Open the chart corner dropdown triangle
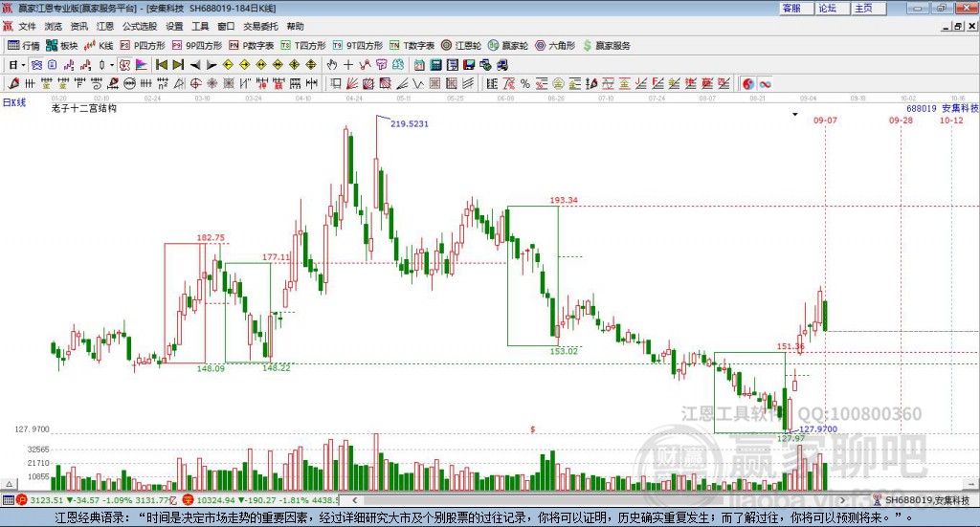This screenshot has height=527, width=980. point(795,114)
